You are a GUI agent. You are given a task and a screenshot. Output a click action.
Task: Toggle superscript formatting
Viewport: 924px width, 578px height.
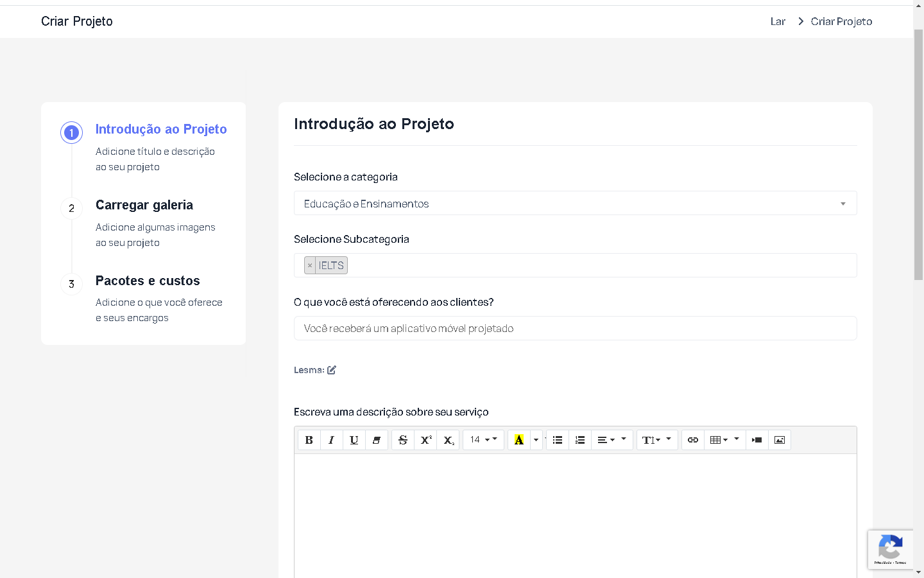[425, 440]
